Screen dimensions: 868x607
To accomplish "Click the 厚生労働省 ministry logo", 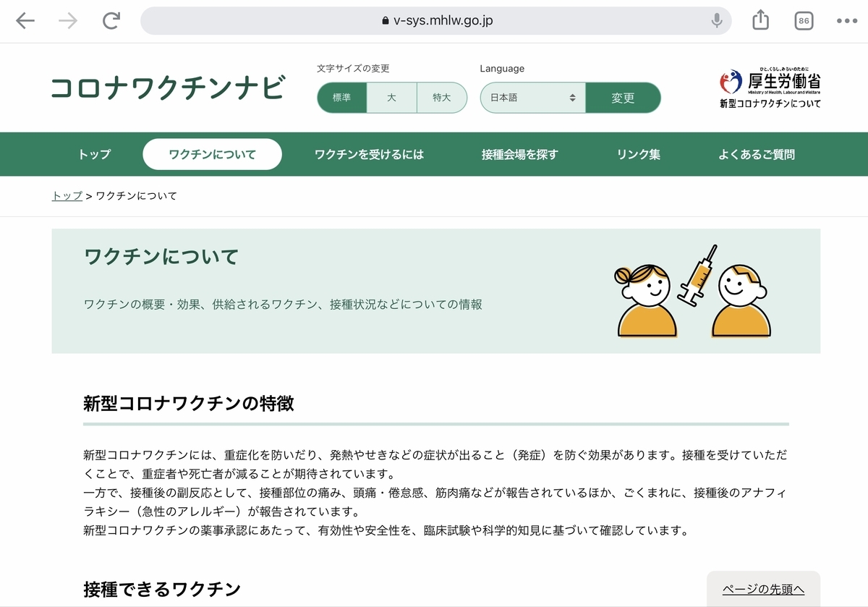I will point(770,86).
